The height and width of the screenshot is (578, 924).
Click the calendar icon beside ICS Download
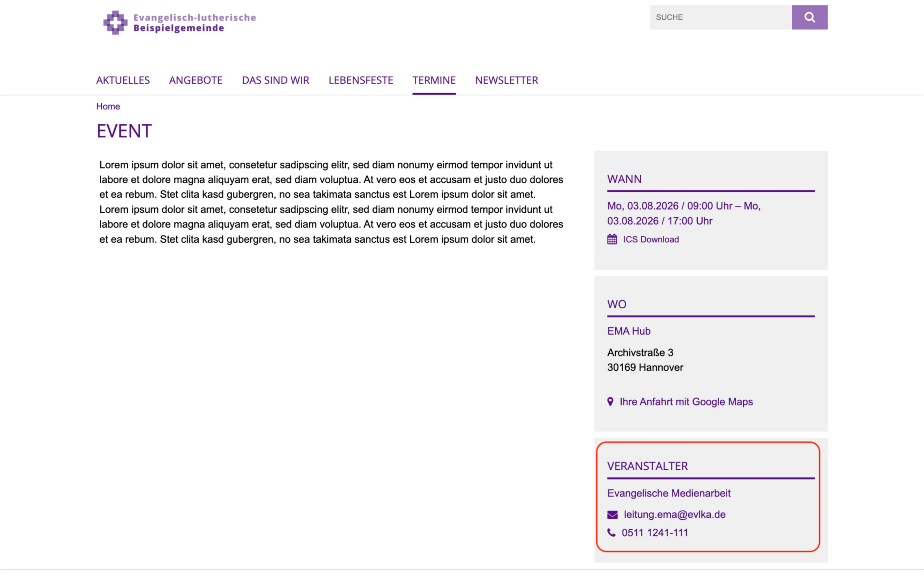click(612, 239)
